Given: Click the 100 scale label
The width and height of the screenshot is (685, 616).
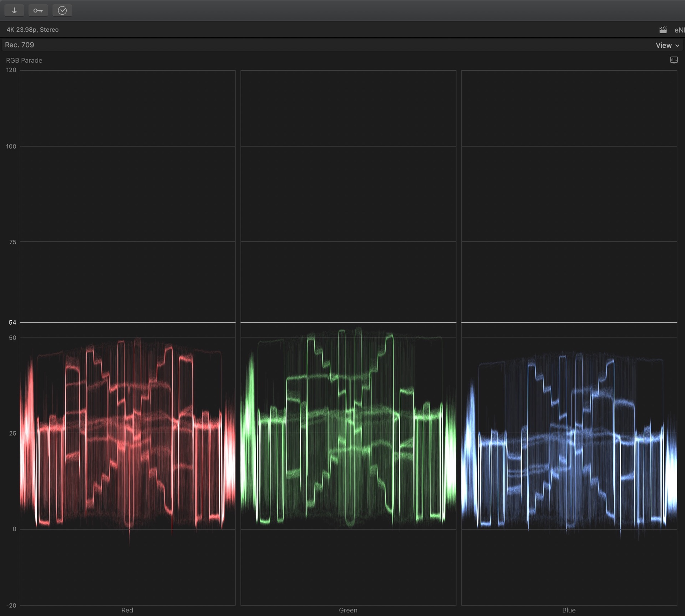Looking at the screenshot, I should 11,146.
